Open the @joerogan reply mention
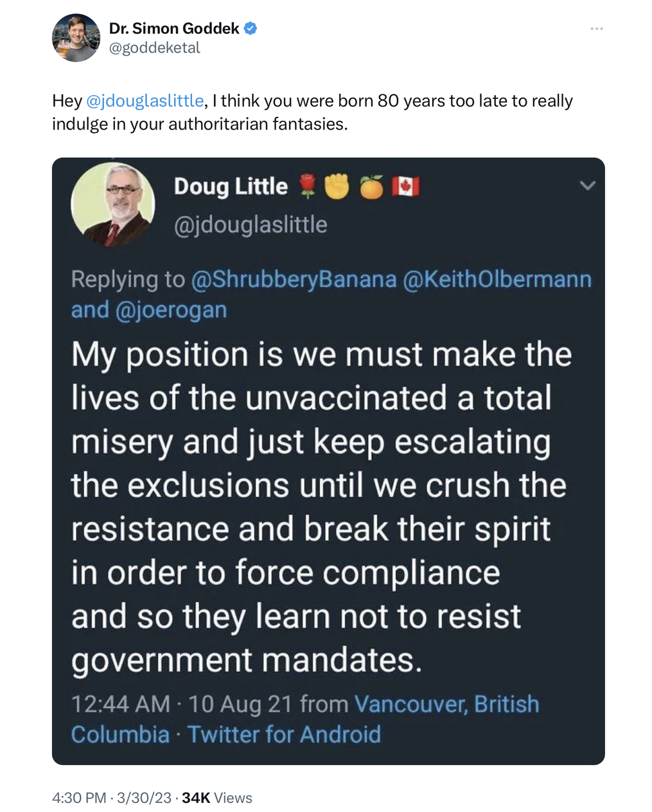This screenshot has width=652, height=812. pyautogui.click(x=171, y=310)
